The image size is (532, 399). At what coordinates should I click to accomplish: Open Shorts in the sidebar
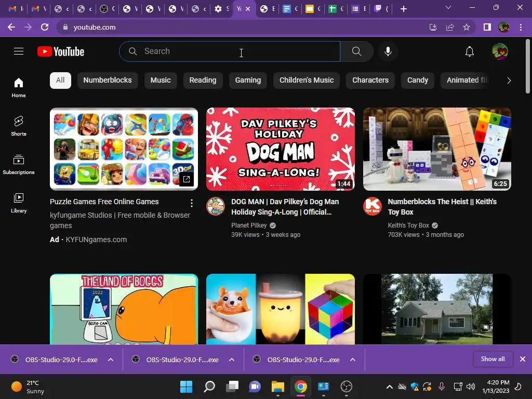(19, 126)
